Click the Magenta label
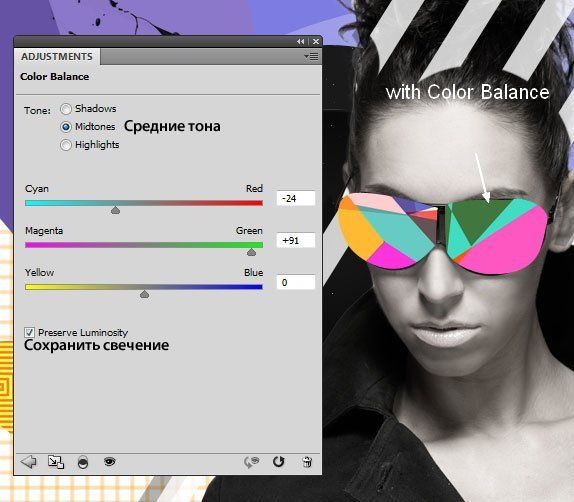574x502 pixels. point(44,231)
